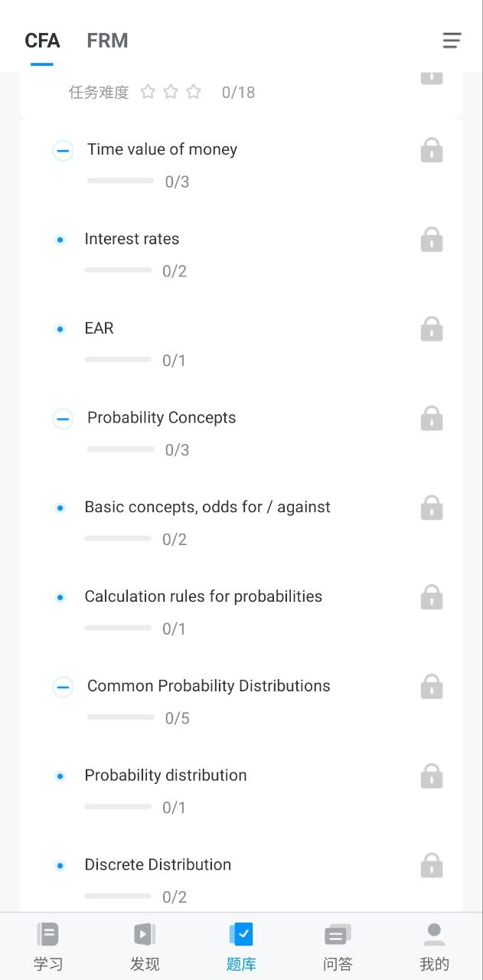This screenshot has width=483, height=980.
Task: Collapse the Time value of money section
Action: point(63,151)
